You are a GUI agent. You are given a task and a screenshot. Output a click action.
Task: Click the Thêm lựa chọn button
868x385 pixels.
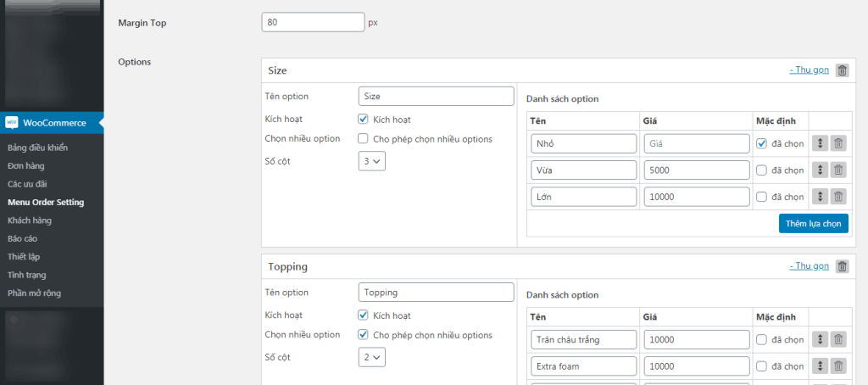(813, 223)
